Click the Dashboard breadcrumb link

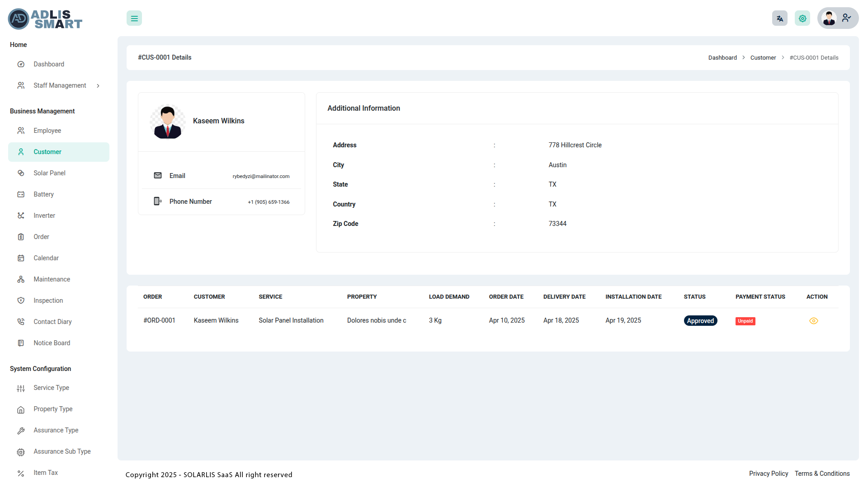[722, 58]
